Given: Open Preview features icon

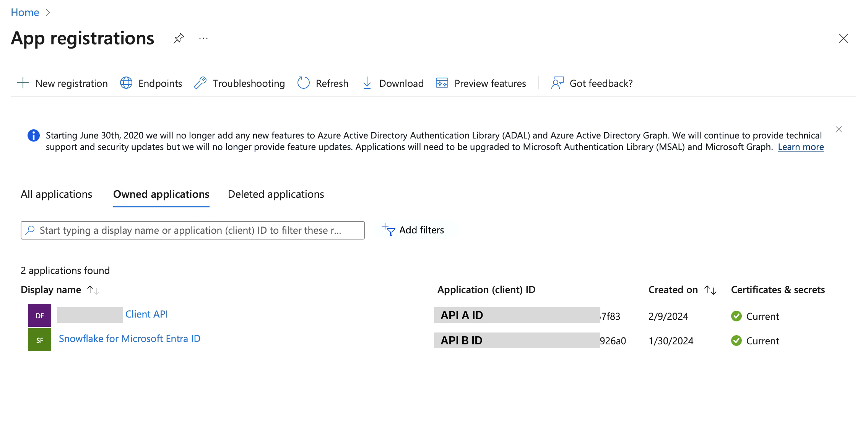Looking at the screenshot, I should 442,83.
